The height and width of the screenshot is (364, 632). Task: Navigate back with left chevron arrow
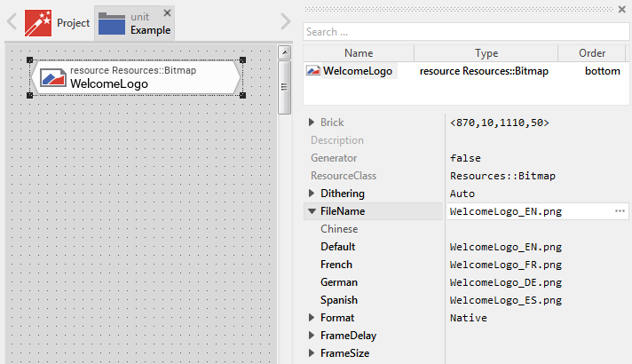click(12, 22)
